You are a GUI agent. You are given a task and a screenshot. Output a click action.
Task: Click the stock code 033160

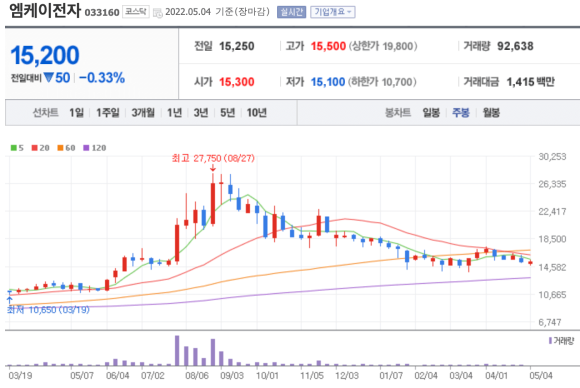[102, 13]
